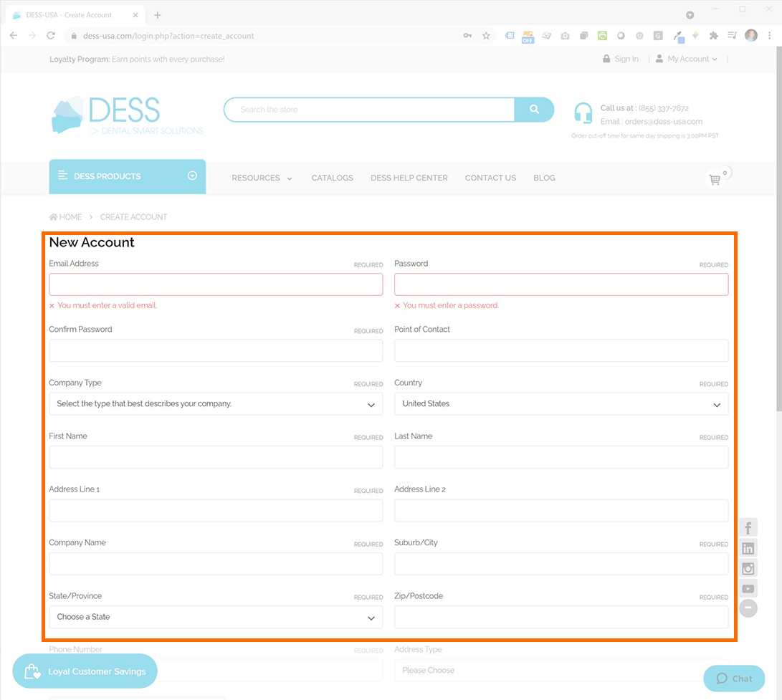The image size is (782, 700).
Task: Open the eyedropper color picker extension
Action: (x=678, y=36)
